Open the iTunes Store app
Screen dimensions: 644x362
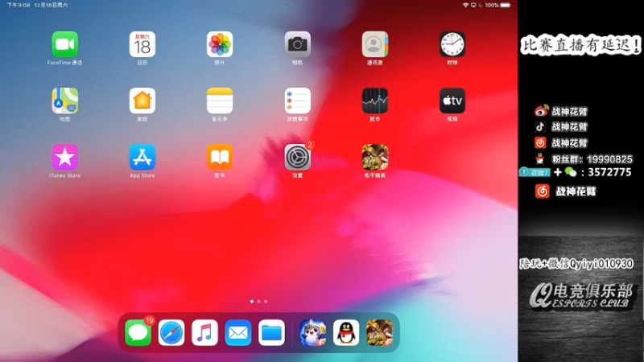[x=65, y=157]
